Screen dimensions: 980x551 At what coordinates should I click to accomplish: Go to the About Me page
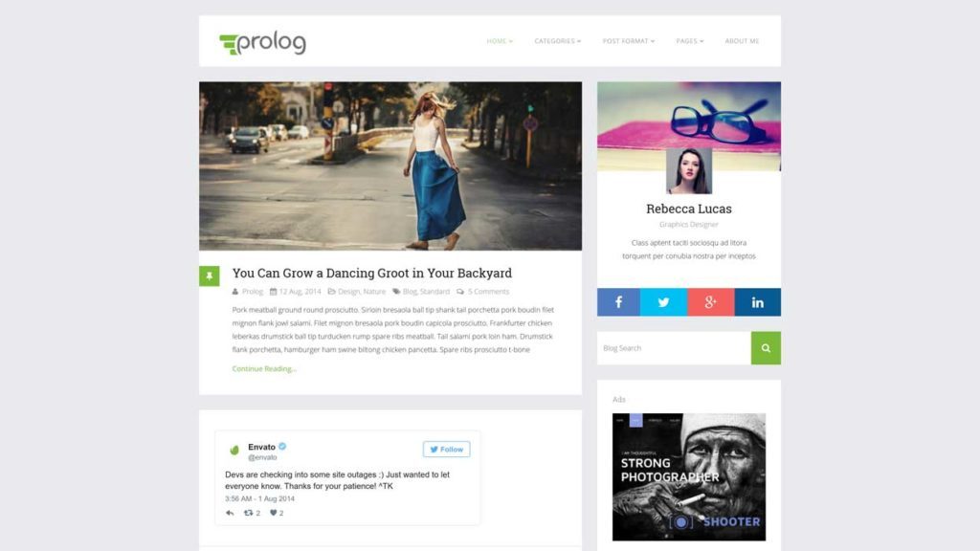pos(742,41)
